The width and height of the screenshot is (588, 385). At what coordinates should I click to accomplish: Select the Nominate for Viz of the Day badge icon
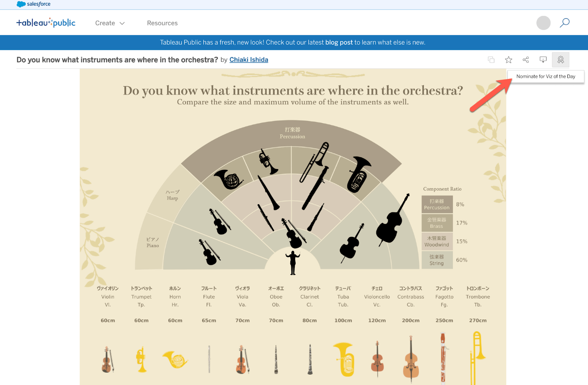(x=560, y=59)
